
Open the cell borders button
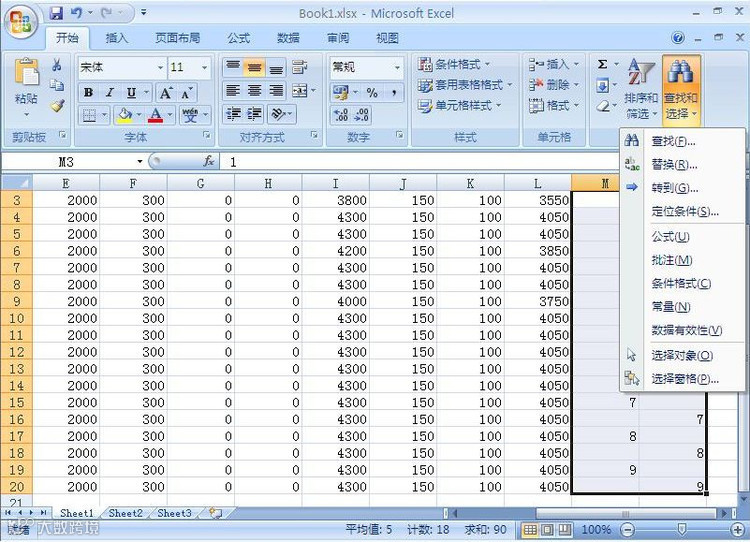tap(89, 115)
